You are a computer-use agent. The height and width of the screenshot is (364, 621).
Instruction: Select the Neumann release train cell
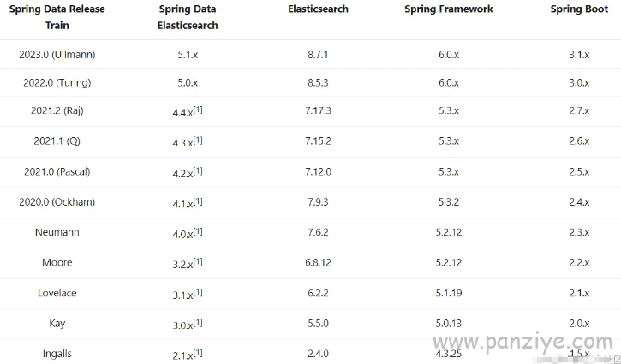click(x=57, y=232)
